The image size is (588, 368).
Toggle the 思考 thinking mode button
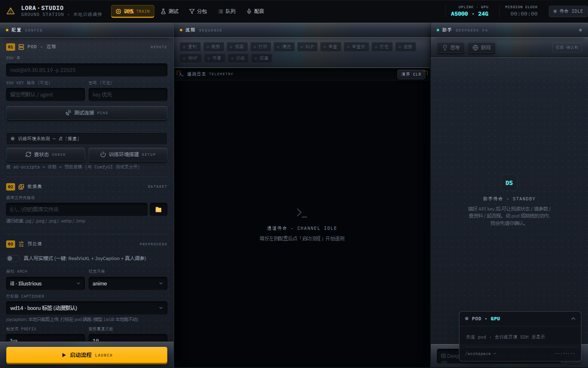[451, 48]
